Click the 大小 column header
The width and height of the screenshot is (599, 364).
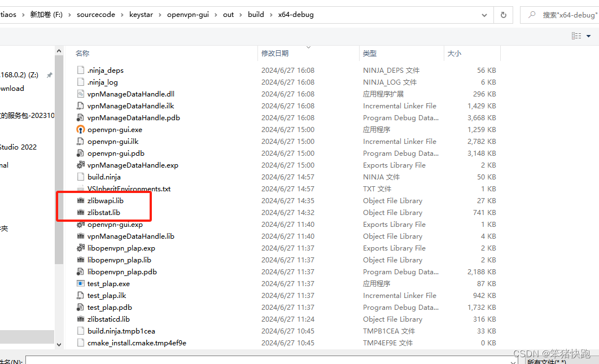click(x=454, y=52)
